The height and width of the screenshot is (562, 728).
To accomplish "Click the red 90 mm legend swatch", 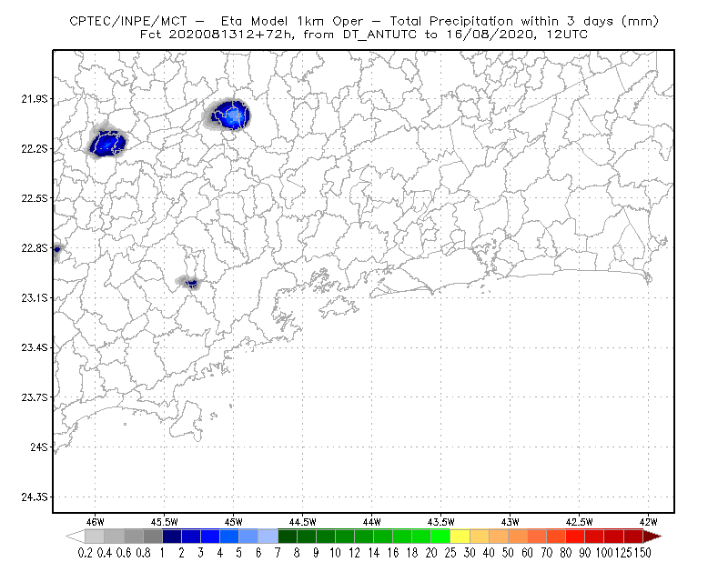I will point(594,537).
